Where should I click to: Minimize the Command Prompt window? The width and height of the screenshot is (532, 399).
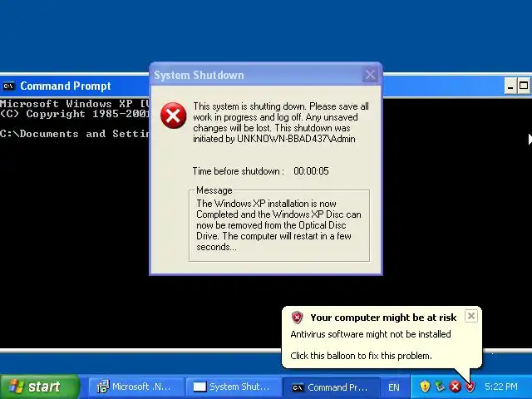point(510,86)
